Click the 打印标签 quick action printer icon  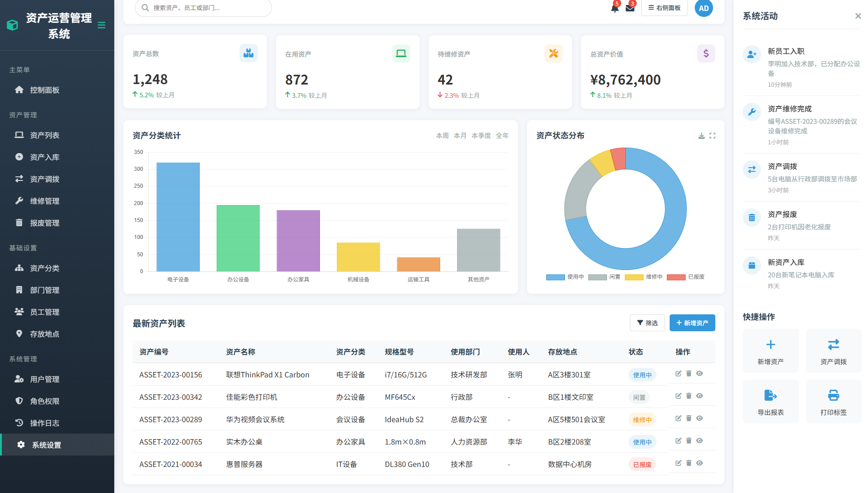(833, 395)
